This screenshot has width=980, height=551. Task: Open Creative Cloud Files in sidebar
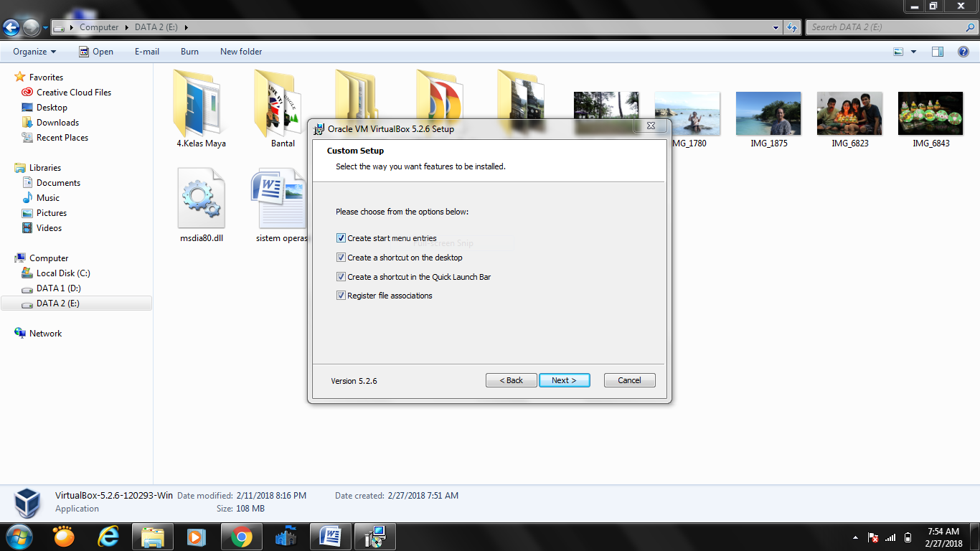(x=74, y=93)
